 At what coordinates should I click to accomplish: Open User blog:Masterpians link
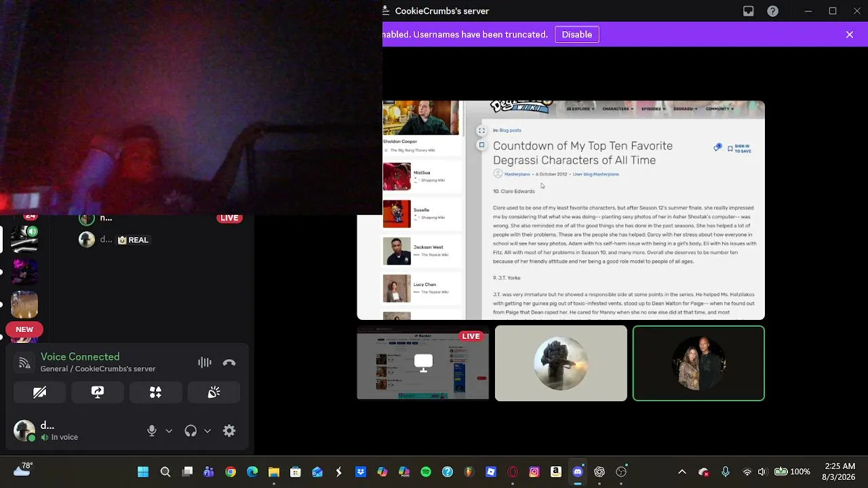(x=595, y=174)
